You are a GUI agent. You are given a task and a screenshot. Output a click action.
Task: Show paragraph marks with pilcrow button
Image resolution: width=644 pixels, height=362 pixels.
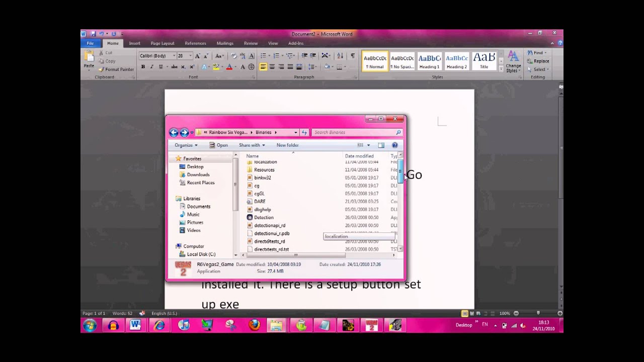(352, 56)
